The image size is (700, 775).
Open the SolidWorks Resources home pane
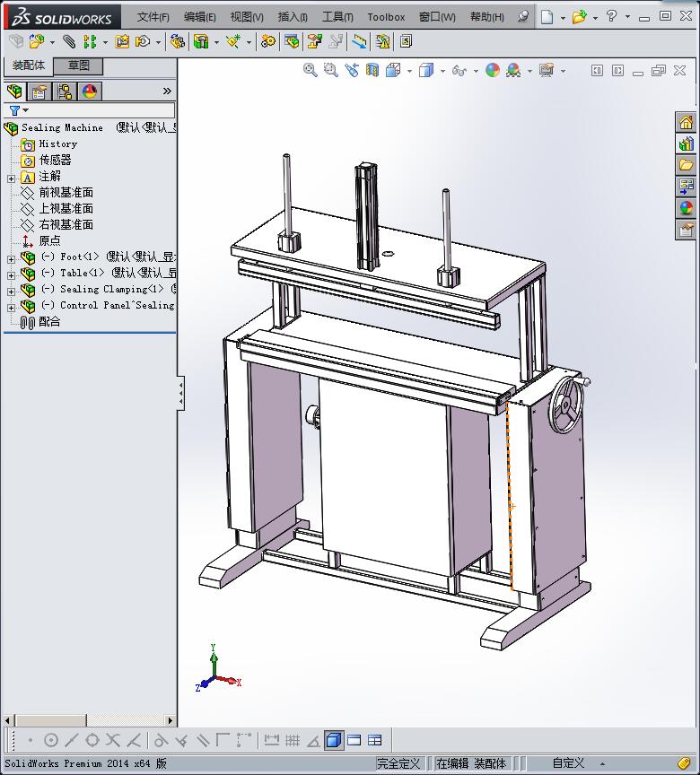pyautogui.click(x=687, y=123)
